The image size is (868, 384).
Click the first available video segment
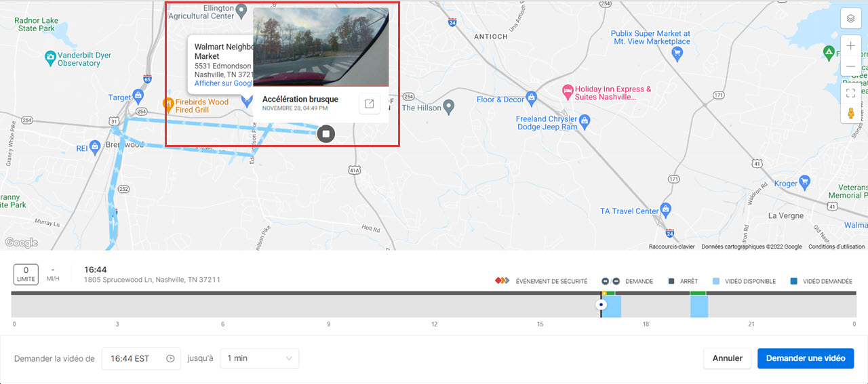[612, 307]
